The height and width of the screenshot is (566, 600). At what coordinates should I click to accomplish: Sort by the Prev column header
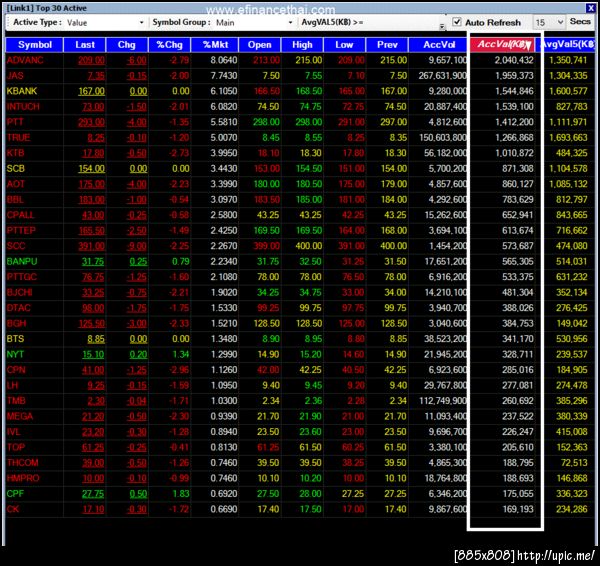tap(387, 45)
